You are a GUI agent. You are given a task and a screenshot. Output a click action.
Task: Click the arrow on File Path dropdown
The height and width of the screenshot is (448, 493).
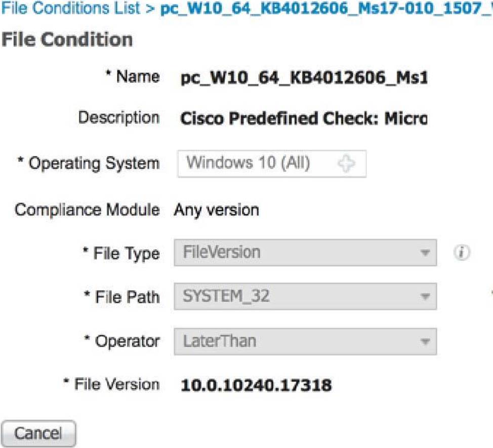point(425,298)
